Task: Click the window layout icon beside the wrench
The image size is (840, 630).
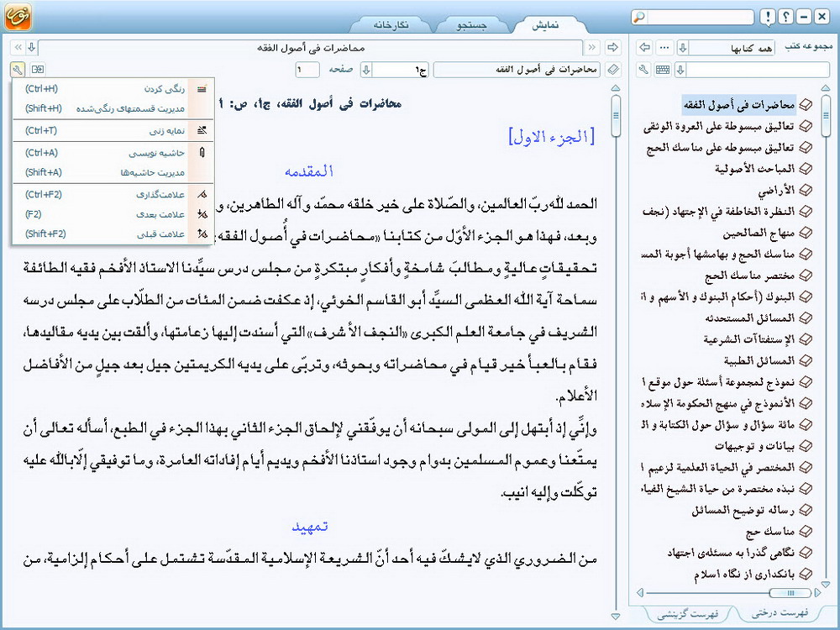Action: click(x=38, y=69)
